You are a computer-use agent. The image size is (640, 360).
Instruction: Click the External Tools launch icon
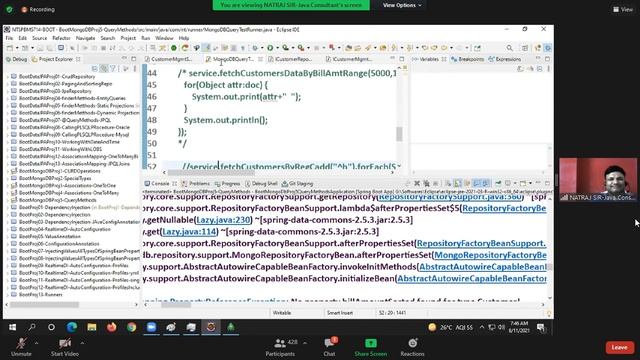(301, 48)
